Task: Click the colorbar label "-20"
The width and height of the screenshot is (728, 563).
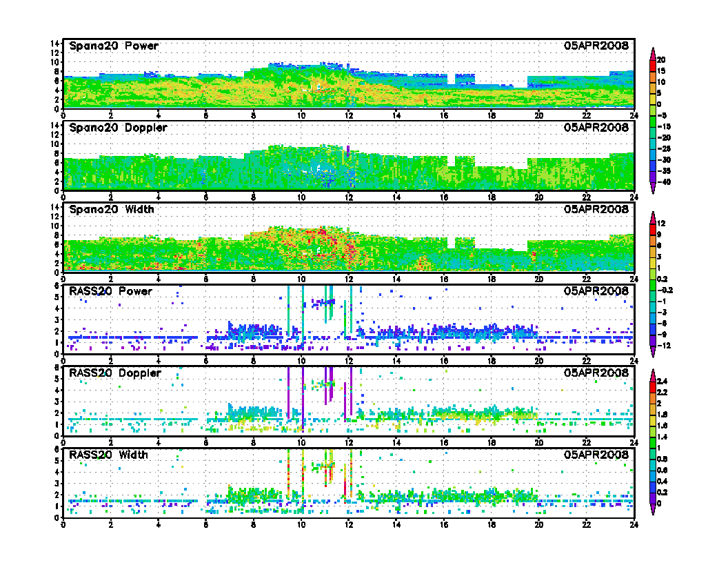Action: pos(664,137)
